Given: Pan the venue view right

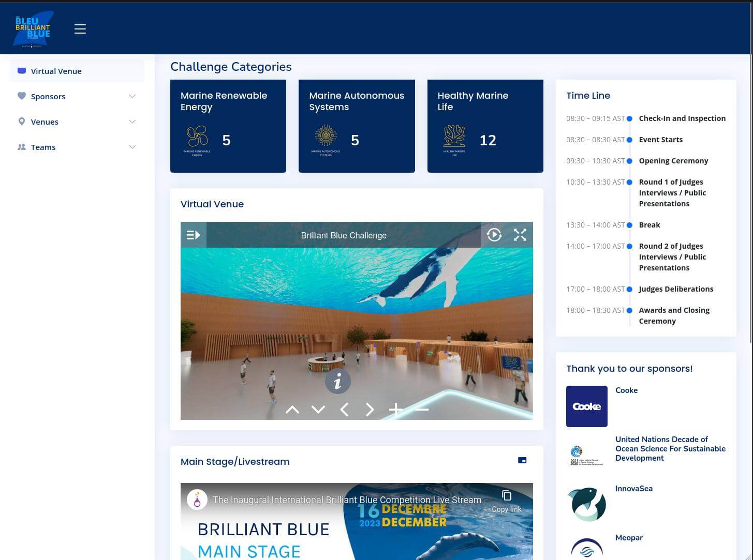Looking at the screenshot, I should [x=370, y=410].
